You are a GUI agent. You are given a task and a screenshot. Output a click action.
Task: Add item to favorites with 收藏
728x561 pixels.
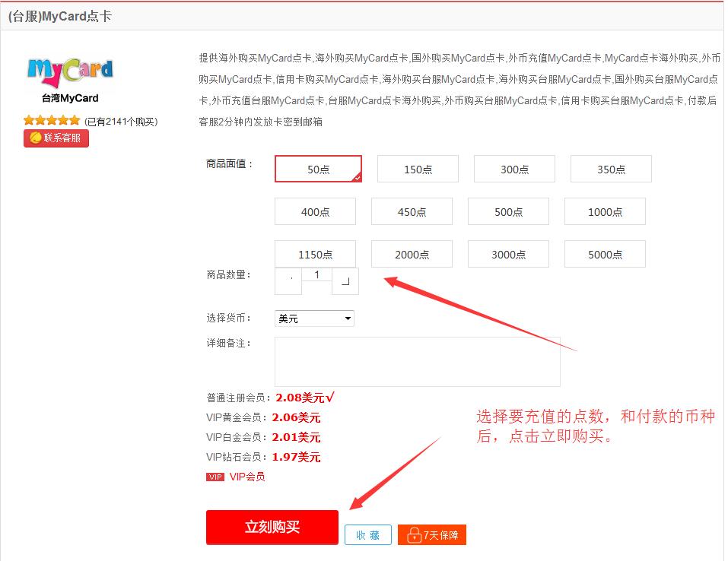pyautogui.click(x=367, y=535)
